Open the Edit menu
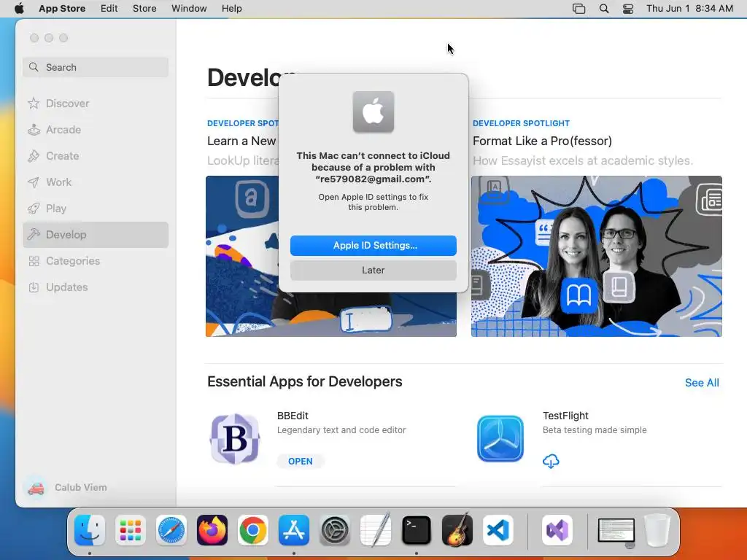Viewport: 747px width, 560px height. [x=109, y=9]
